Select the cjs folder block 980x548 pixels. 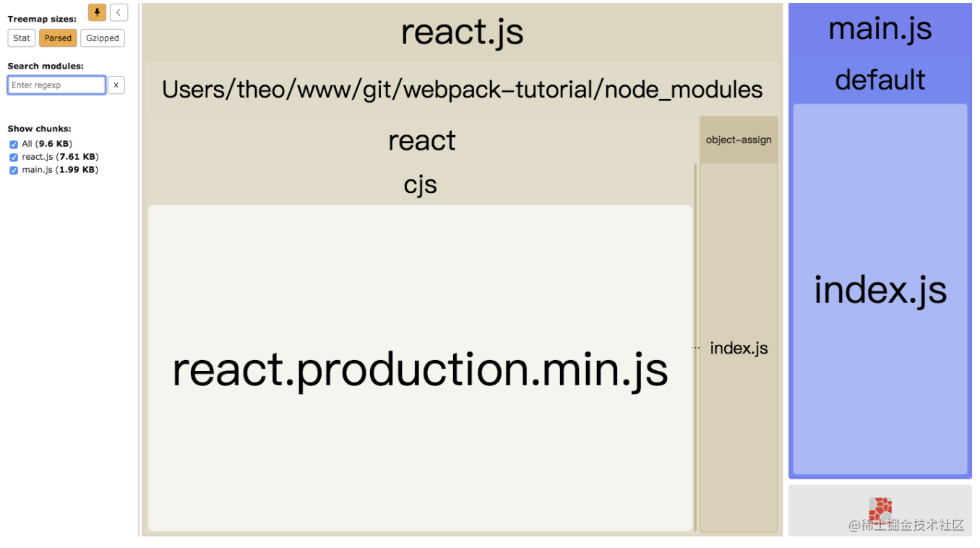click(421, 185)
